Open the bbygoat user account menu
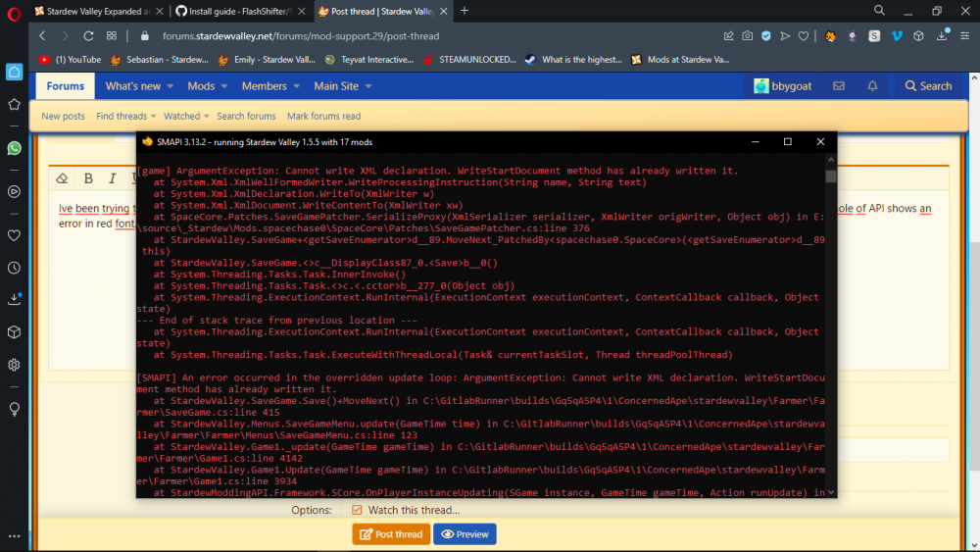980x552 pixels. [782, 86]
